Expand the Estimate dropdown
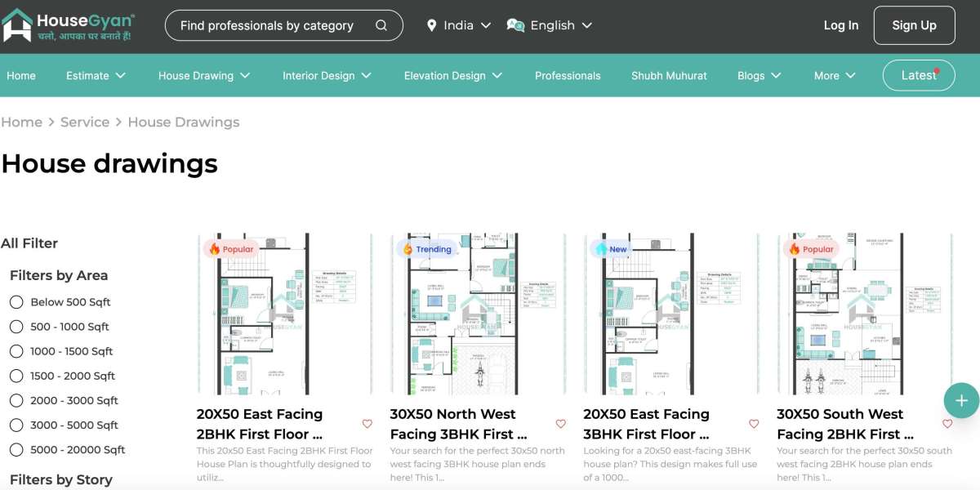Viewport: 980px width, 490px height. coord(96,75)
